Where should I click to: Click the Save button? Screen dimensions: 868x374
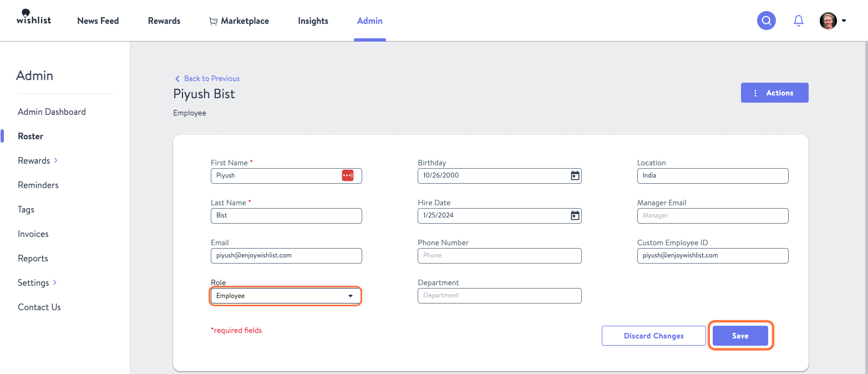tap(740, 336)
